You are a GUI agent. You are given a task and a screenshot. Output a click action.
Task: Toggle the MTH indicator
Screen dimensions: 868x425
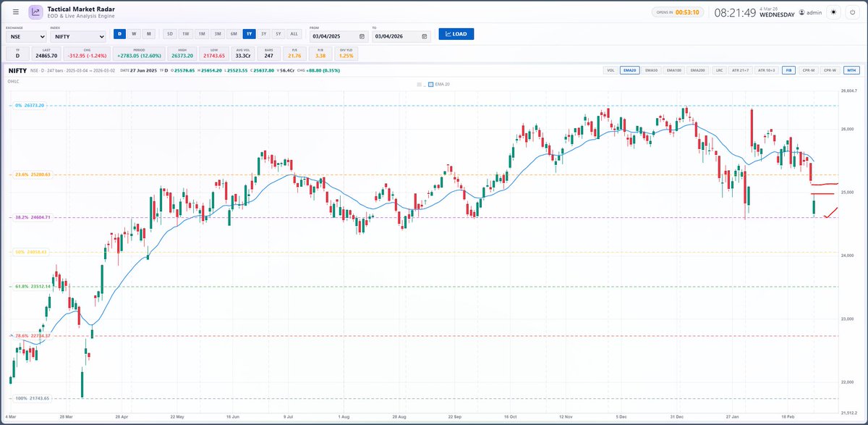851,70
